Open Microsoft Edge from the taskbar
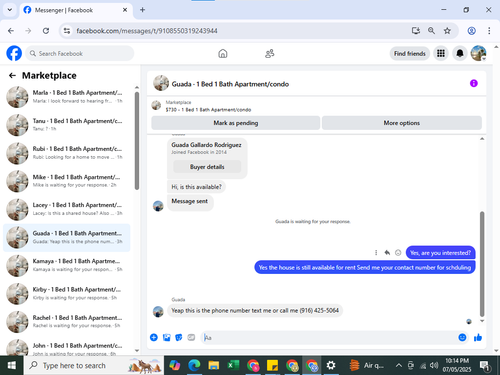This screenshot has width=500, height=375. 194,365
